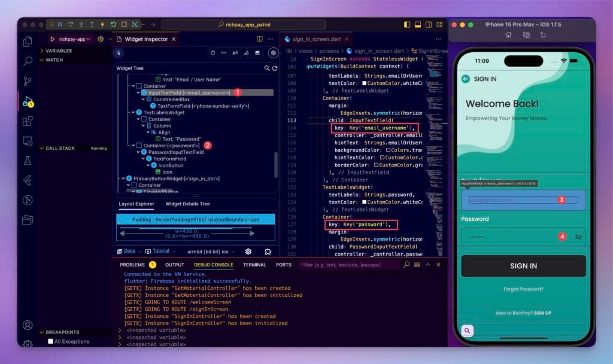Toggle Highlight Repaints in inspector toolbar
Screen dimensions: 613x364
(x=246, y=53)
